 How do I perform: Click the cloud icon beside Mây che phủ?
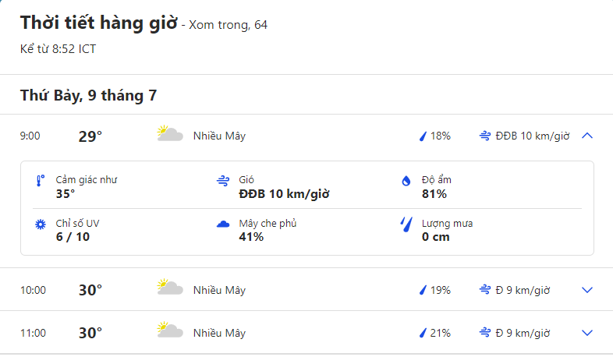(x=223, y=224)
